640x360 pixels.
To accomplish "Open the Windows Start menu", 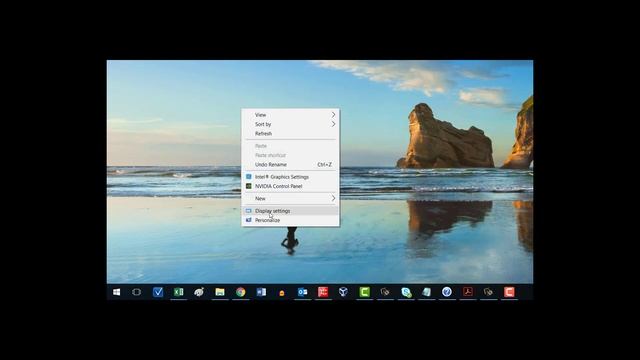I will point(116,292).
